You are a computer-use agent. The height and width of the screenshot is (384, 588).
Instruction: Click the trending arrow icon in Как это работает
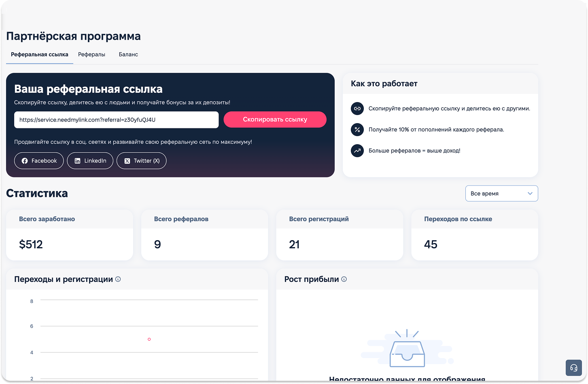point(357,151)
